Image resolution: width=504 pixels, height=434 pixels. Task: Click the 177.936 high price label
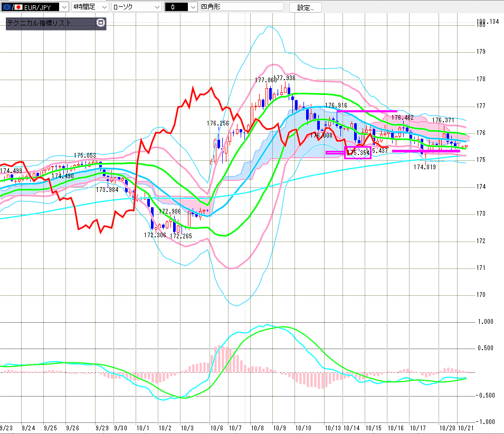point(284,78)
